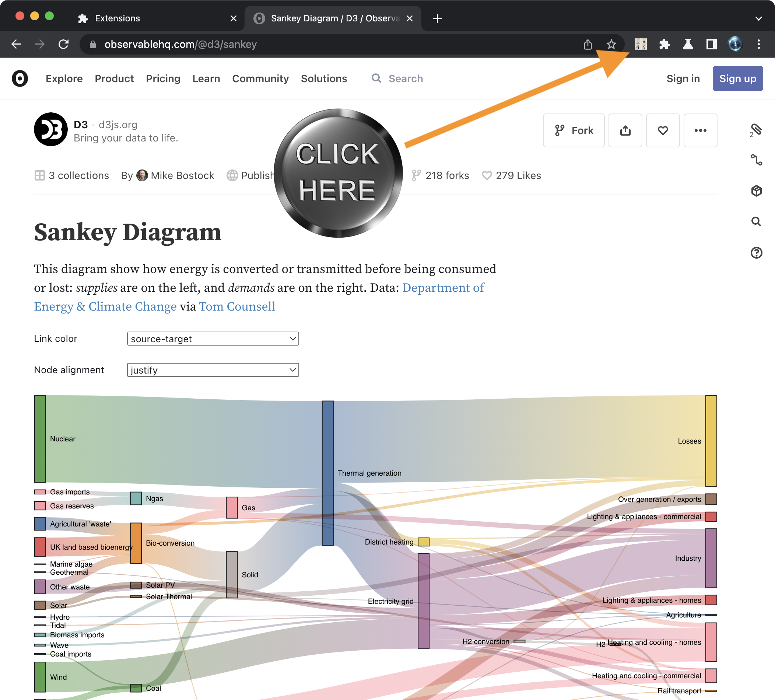Bookmark page with the star icon
The height and width of the screenshot is (700, 775).
611,45
